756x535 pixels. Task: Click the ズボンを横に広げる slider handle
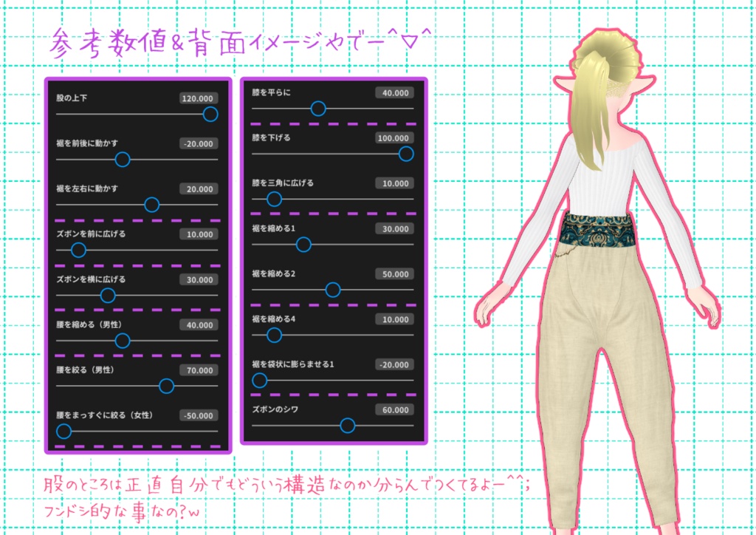(108, 296)
